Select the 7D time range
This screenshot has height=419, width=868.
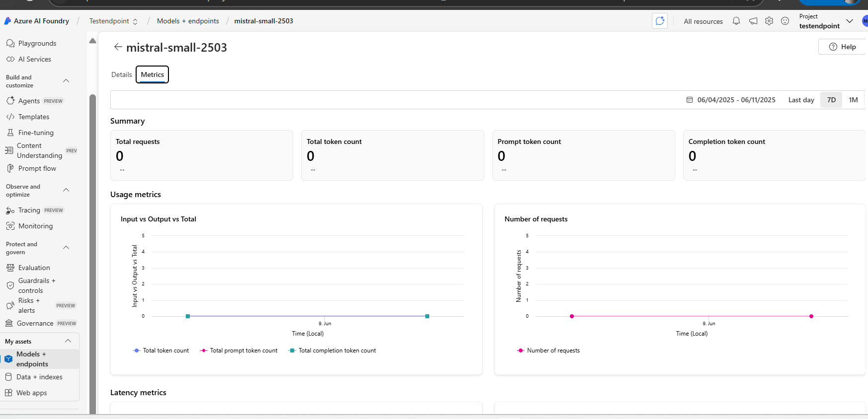pyautogui.click(x=831, y=100)
